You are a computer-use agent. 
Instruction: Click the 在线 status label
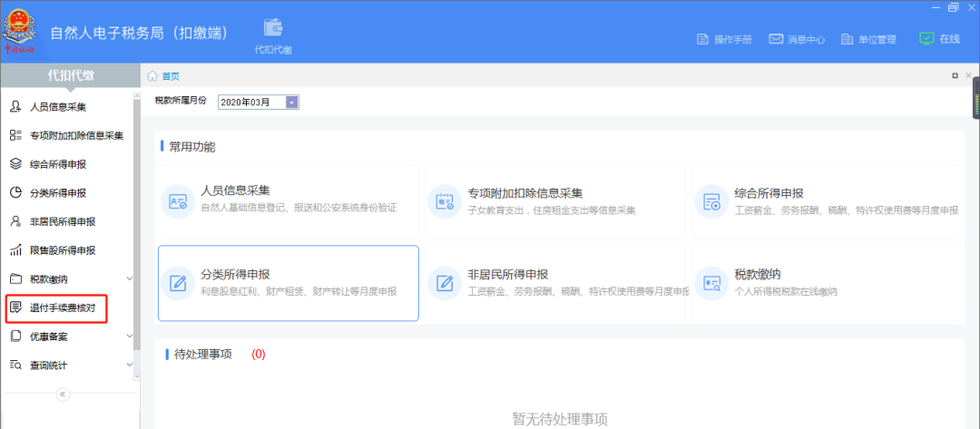pyautogui.click(x=949, y=39)
